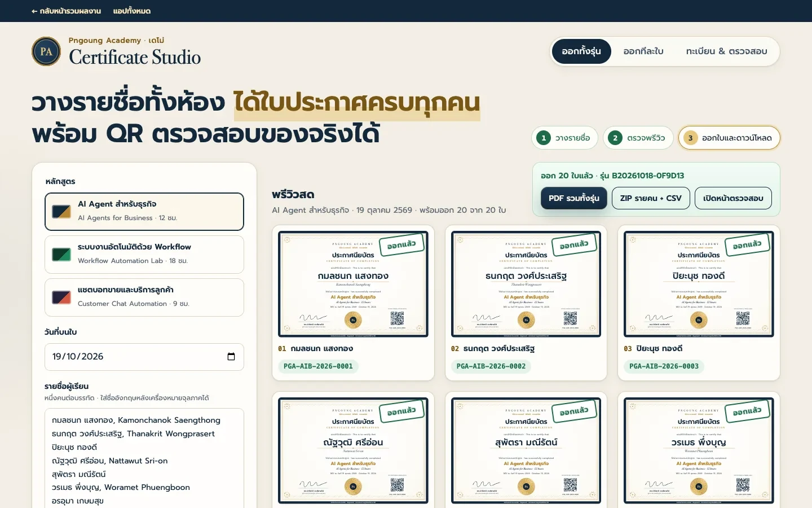
Task: Click the ออกแล้ว stamp on กมลชนก certificate
Action: click(x=401, y=244)
